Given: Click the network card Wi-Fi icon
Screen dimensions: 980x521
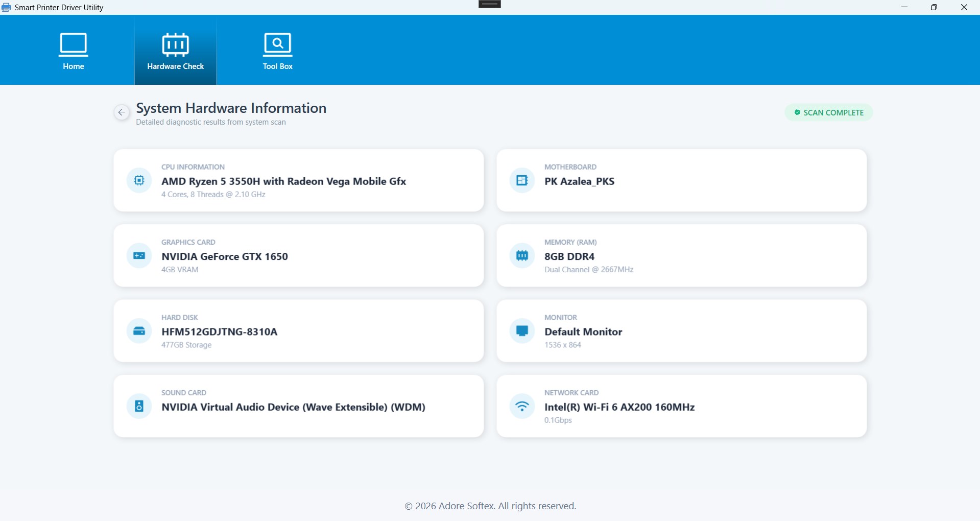Looking at the screenshot, I should (x=522, y=406).
